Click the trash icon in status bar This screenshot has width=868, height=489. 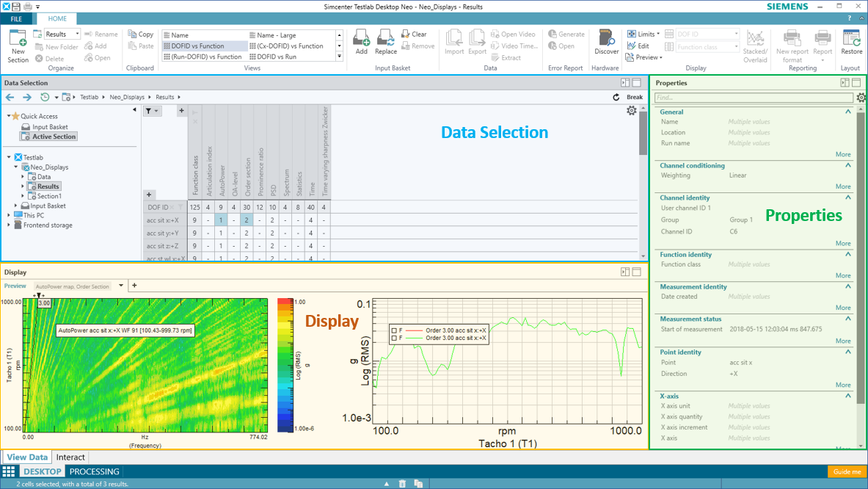click(x=402, y=484)
